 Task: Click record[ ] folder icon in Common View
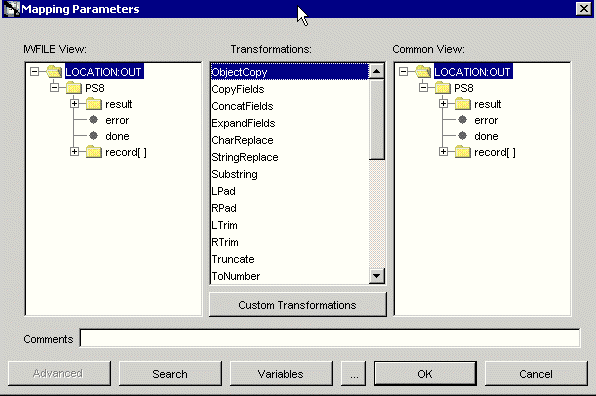click(463, 152)
